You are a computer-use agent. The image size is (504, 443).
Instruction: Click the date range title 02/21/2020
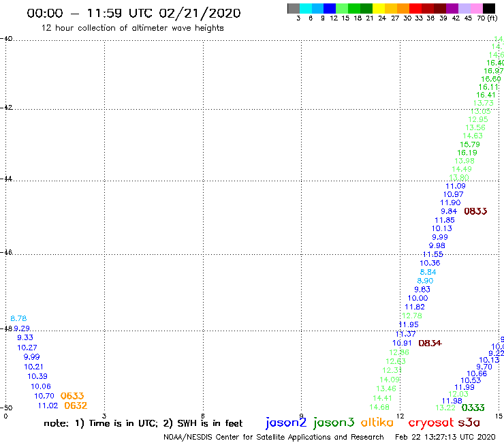pyautogui.click(x=200, y=13)
